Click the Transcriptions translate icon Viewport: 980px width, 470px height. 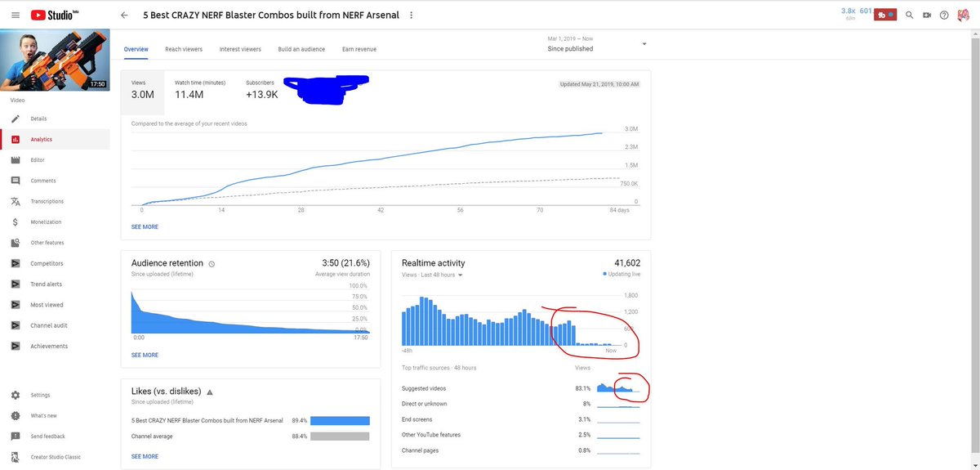[x=16, y=201]
